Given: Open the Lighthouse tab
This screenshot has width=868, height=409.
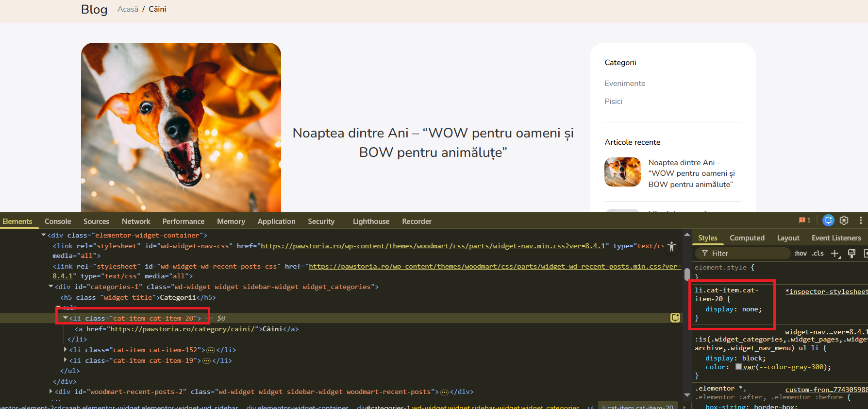Looking at the screenshot, I should coord(371,222).
